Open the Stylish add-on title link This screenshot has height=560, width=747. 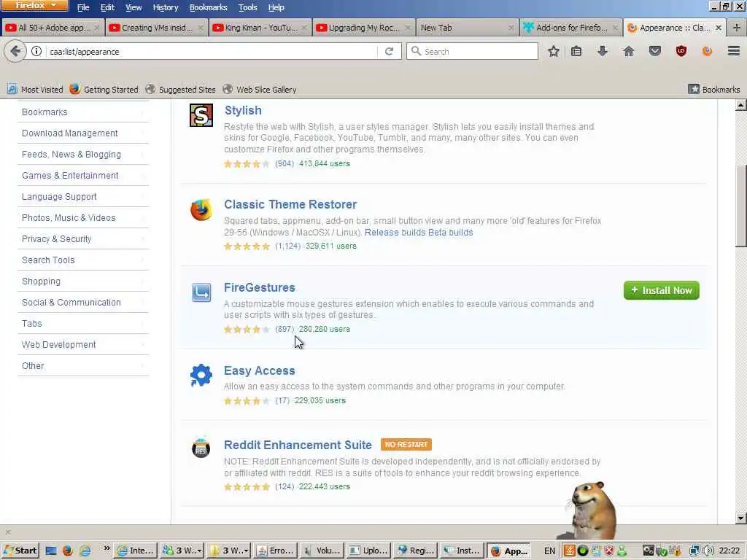point(243,110)
